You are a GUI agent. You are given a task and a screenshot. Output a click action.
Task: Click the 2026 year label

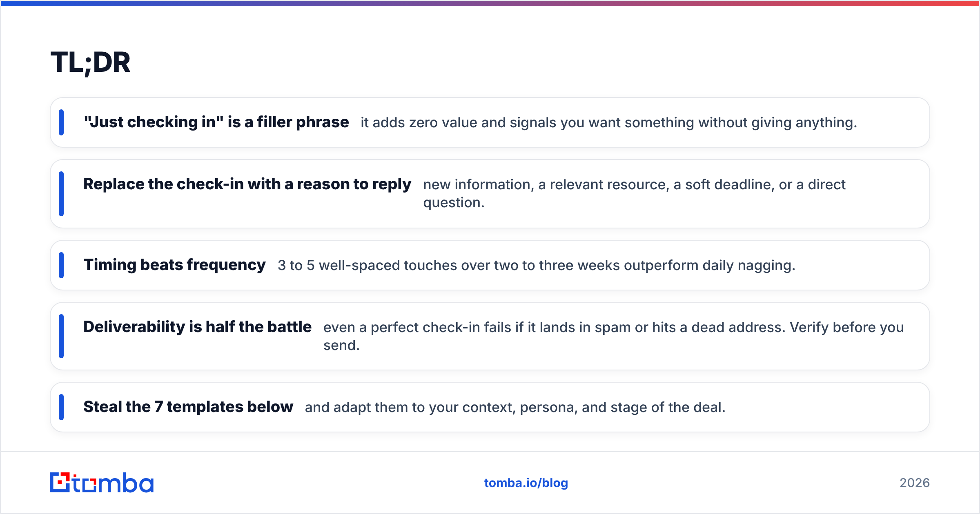click(x=915, y=483)
